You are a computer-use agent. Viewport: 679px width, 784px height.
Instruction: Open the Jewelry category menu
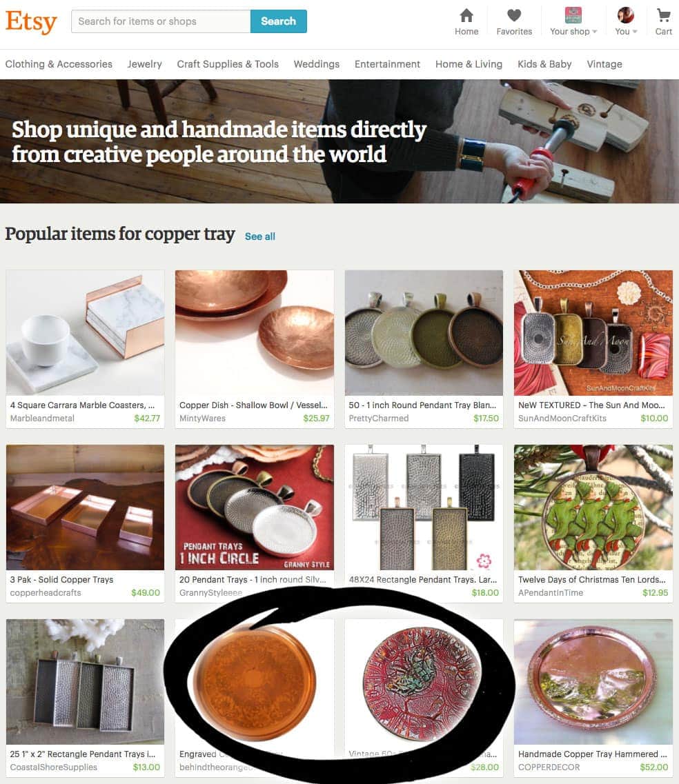click(x=145, y=64)
